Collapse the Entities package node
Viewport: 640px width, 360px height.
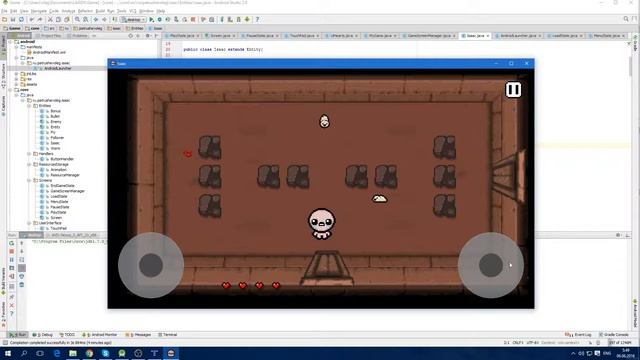[x=29, y=106]
